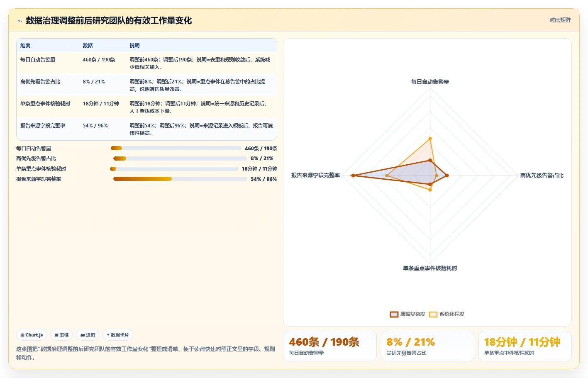Select the 报告来源字段完整率 table row name
This screenshot has height=378, width=588.
[43, 126]
